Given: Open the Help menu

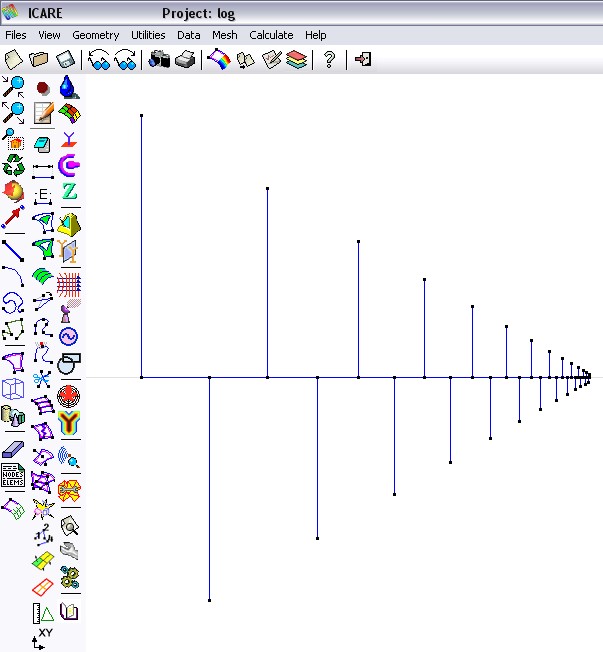Looking at the screenshot, I should coord(316,35).
